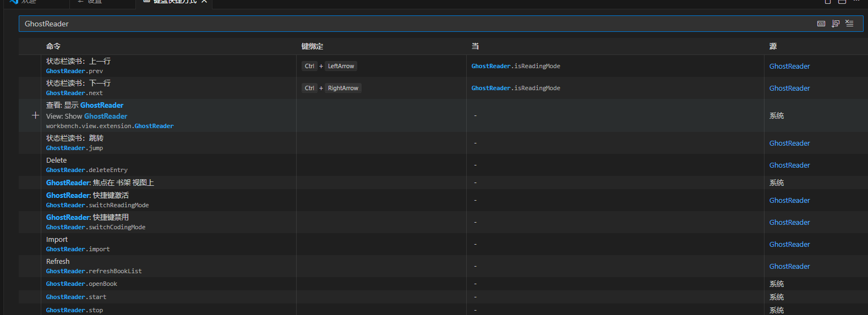Select the Ctrl + LeftArrow keybinding
868x315 pixels.
coord(330,66)
